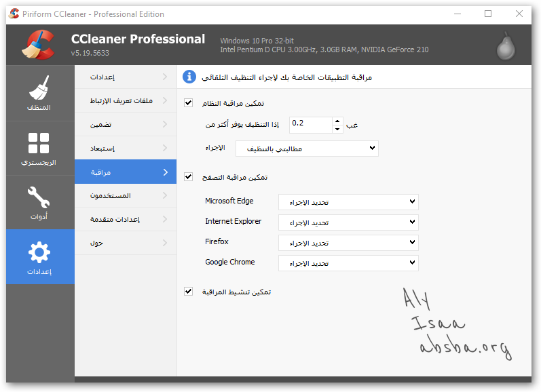Open the Cookies (ملفات تعريف الإرتباط) menu item
Screen dimensions: 541x392
pyautogui.click(x=125, y=101)
